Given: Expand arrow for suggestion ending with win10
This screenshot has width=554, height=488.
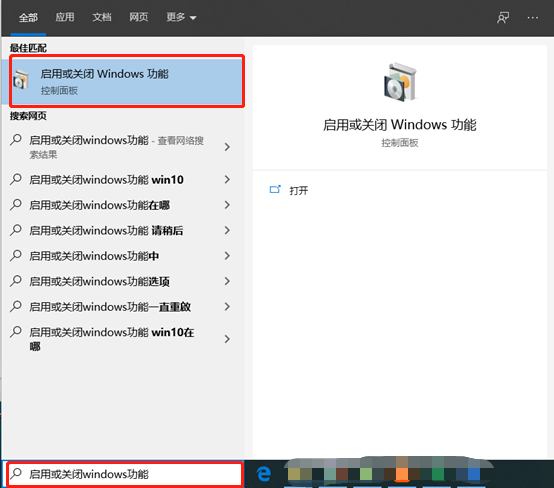Looking at the screenshot, I should tap(227, 180).
